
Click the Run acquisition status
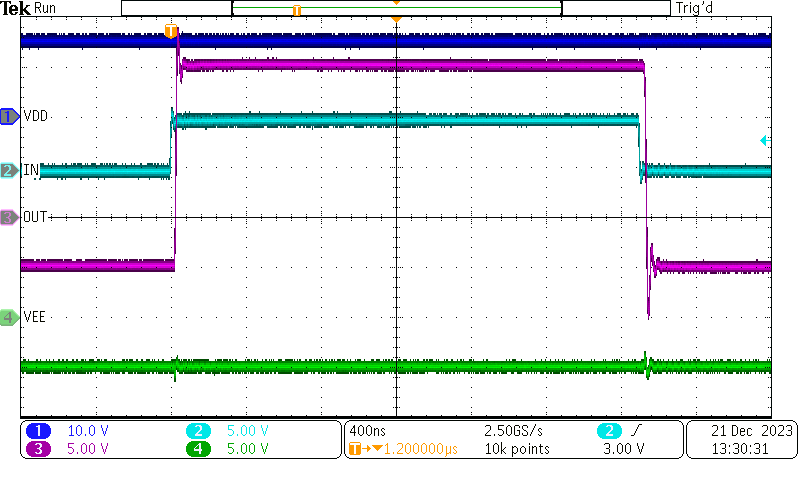pyautogui.click(x=46, y=8)
